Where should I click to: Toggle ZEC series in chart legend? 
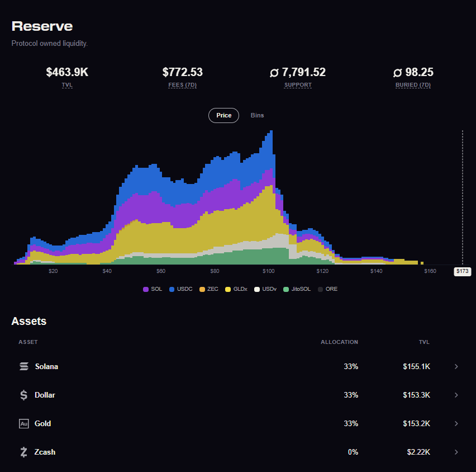tap(209, 289)
